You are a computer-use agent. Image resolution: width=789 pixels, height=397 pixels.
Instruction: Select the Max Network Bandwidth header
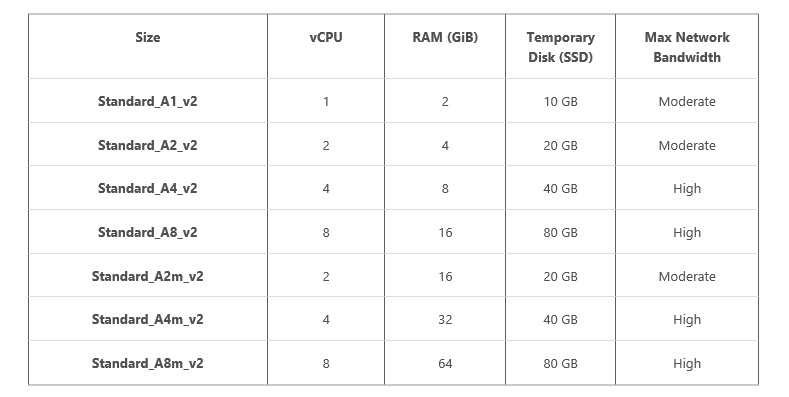[x=687, y=47]
